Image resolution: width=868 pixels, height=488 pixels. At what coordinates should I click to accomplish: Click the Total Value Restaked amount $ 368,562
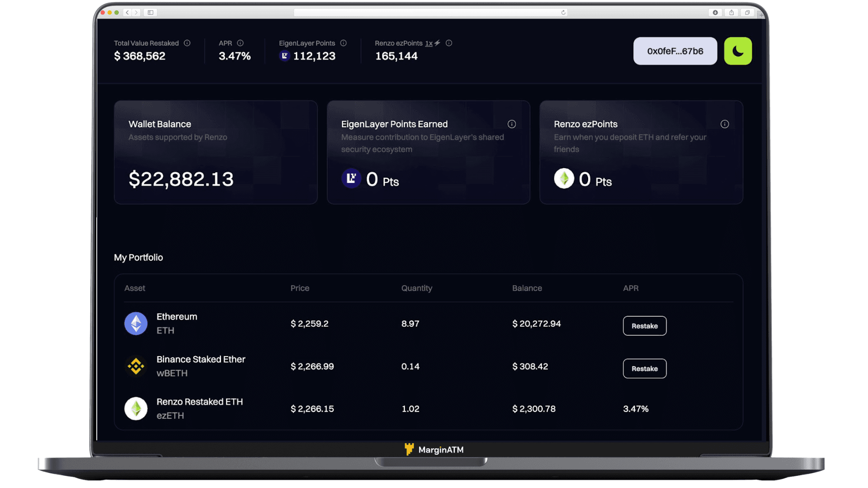click(x=140, y=56)
